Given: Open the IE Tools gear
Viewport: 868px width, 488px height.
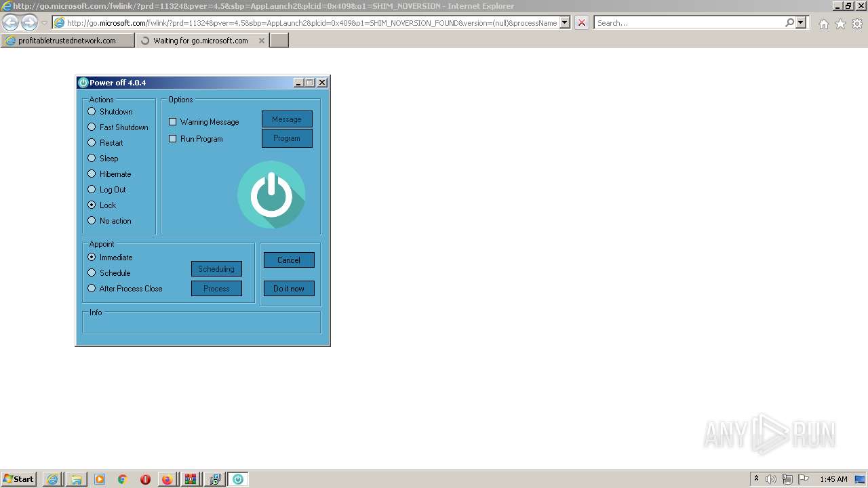Looking at the screenshot, I should [857, 24].
